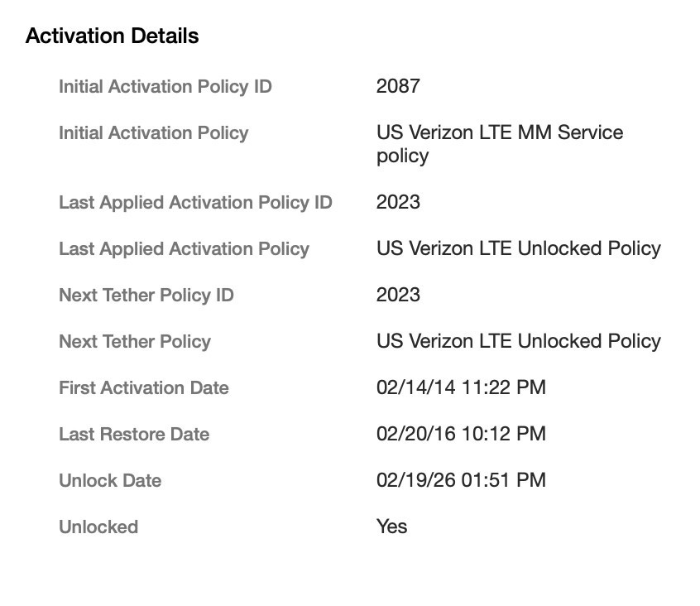Click the Next Tether Policy ID label
Screen dimensions: 700x606
click(146, 296)
